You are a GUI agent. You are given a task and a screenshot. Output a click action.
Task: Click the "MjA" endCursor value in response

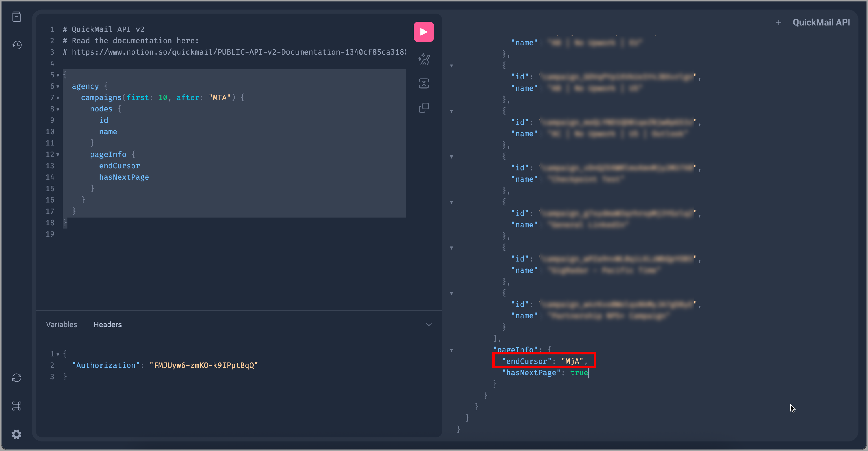pos(572,361)
